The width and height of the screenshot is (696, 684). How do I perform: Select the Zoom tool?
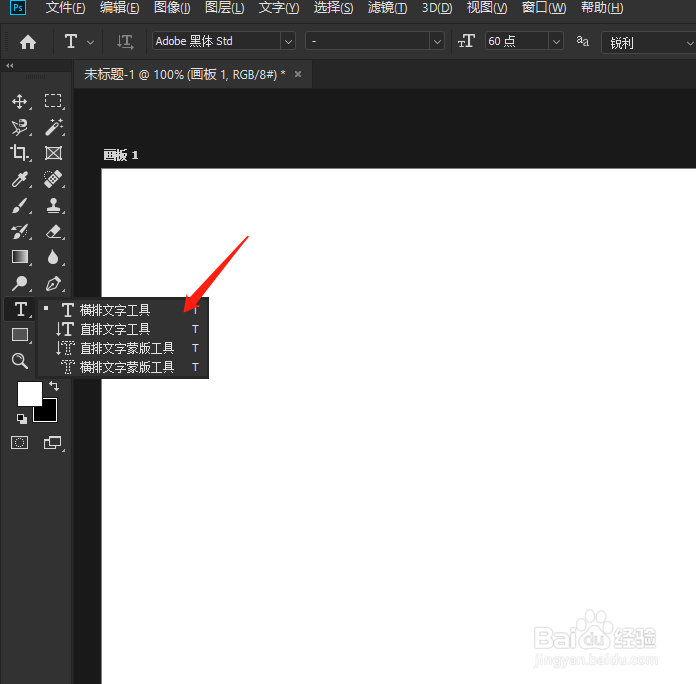[x=20, y=361]
